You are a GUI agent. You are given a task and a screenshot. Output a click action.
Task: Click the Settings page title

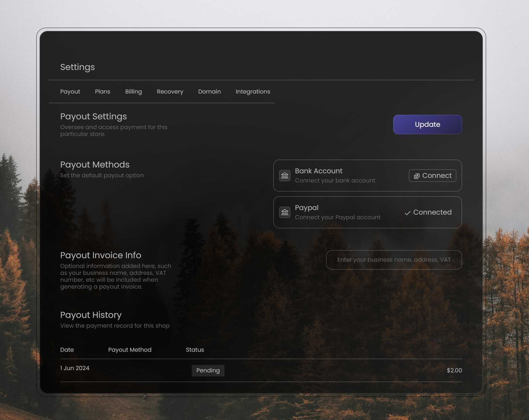(x=77, y=67)
